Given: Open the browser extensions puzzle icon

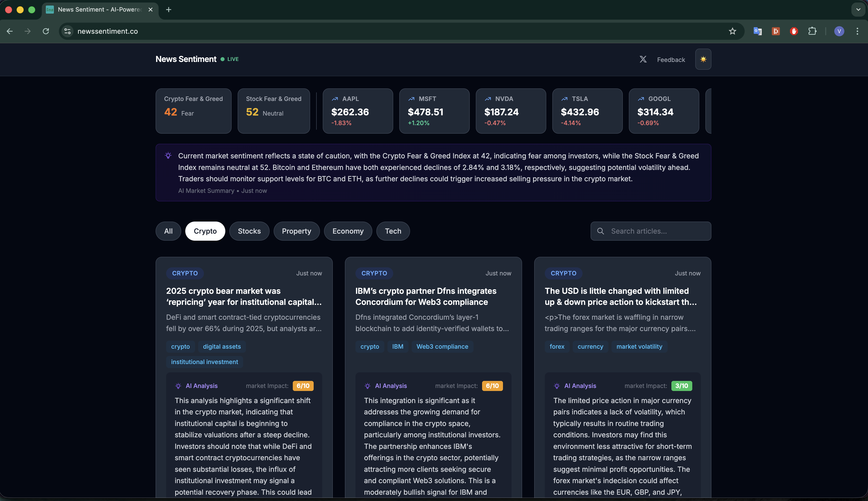Looking at the screenshot, I should [812, 31].
